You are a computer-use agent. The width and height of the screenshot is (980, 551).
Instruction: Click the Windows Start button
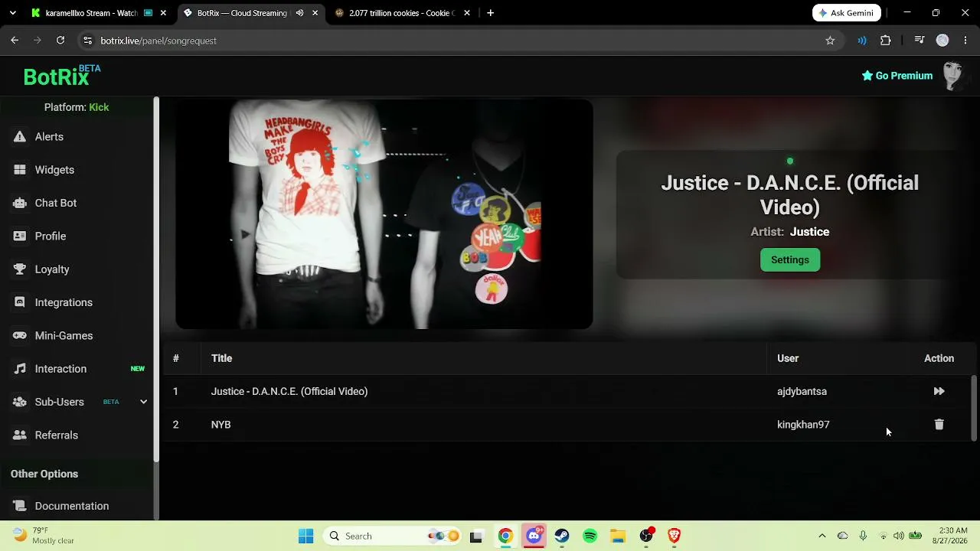(305, 536)
